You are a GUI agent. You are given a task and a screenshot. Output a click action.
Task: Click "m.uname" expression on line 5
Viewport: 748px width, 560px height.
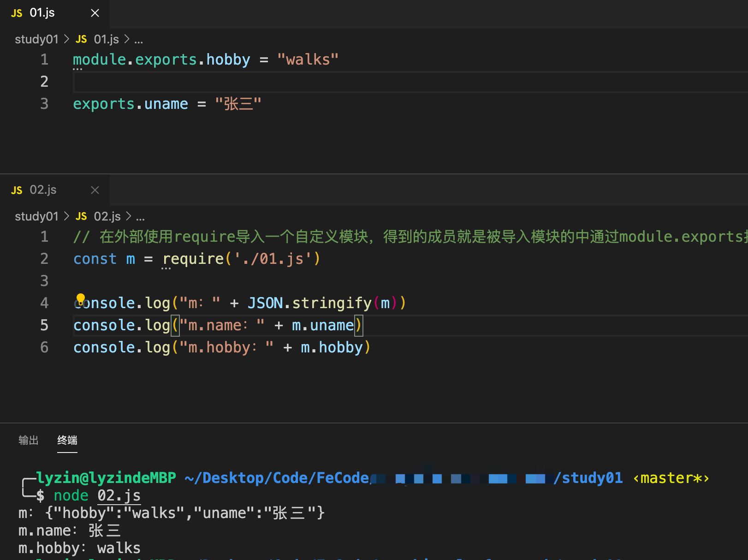(323, 325)
